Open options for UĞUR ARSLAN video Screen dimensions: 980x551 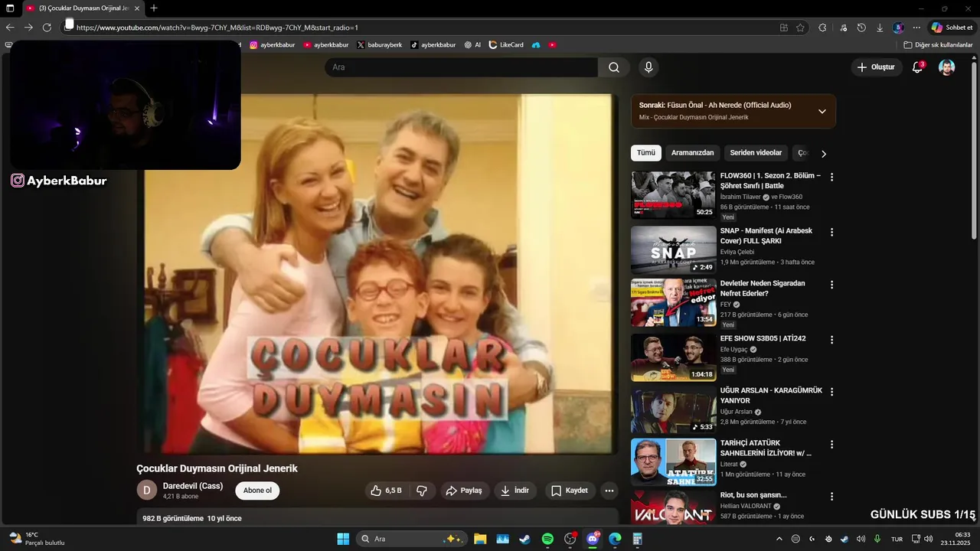[x=831, y=391]
